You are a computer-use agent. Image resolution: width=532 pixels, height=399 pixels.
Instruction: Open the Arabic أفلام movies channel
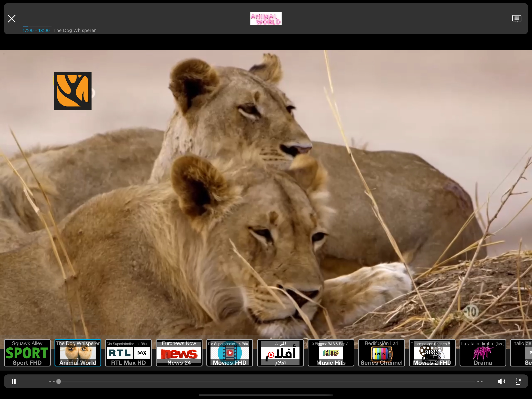280,353
